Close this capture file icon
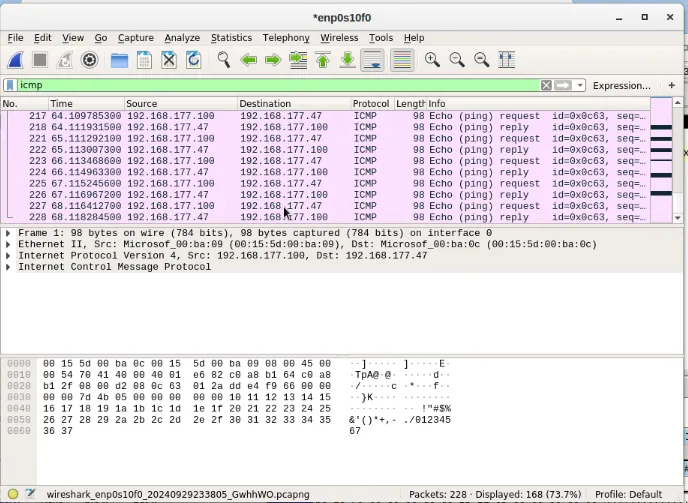Screen dimensions: 688x503 point(169,60)
